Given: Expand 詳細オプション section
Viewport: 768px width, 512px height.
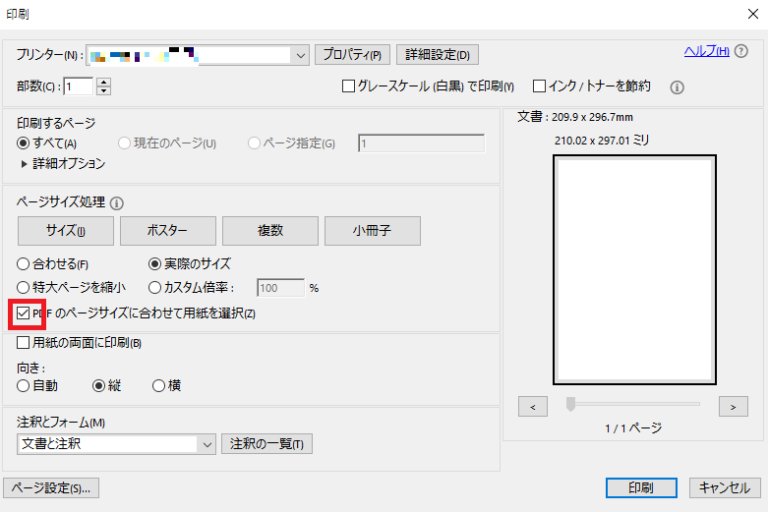Looking at the screenshot, I should point(24,163).
